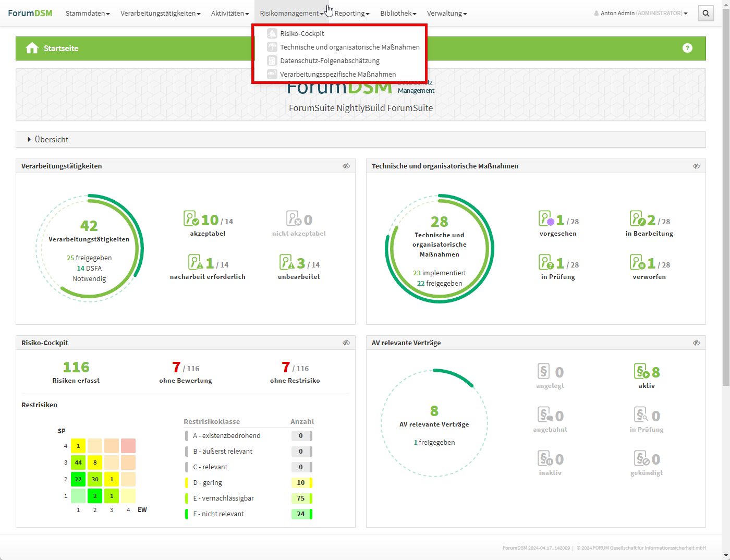
Task: Click the vertical page scrollbar
Action: 725,209
